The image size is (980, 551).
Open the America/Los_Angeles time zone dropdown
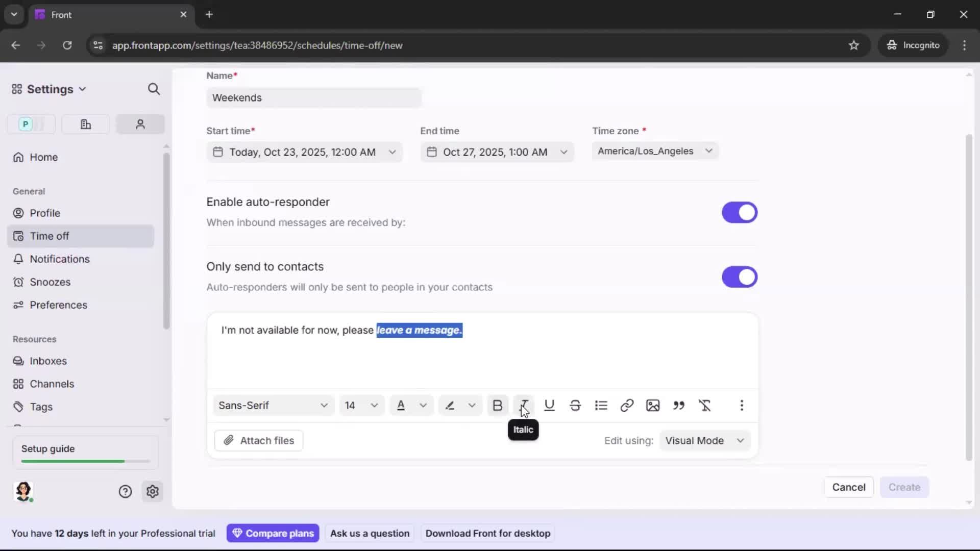tap(655, 151)
